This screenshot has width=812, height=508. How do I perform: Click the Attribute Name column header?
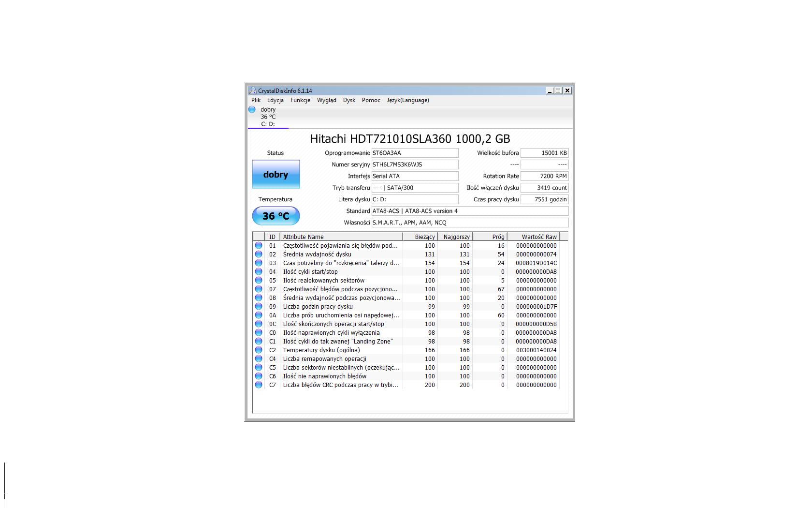coord(341,237)
